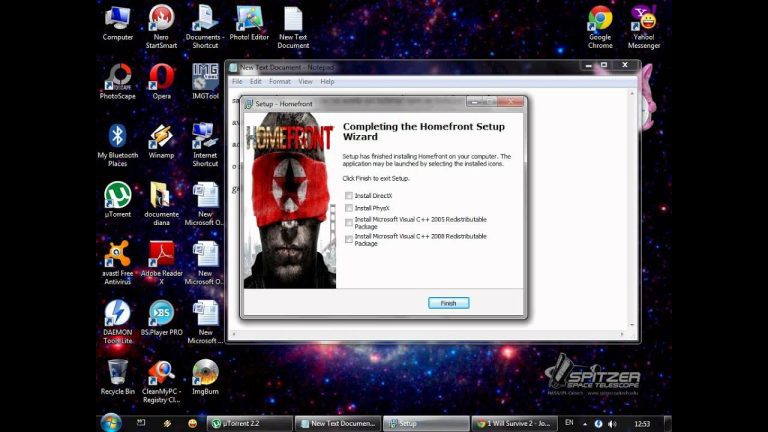The height and width of the screenshot is (432, 768).
Task: Click the Show Desktop button
Action: tap(667, 424)
